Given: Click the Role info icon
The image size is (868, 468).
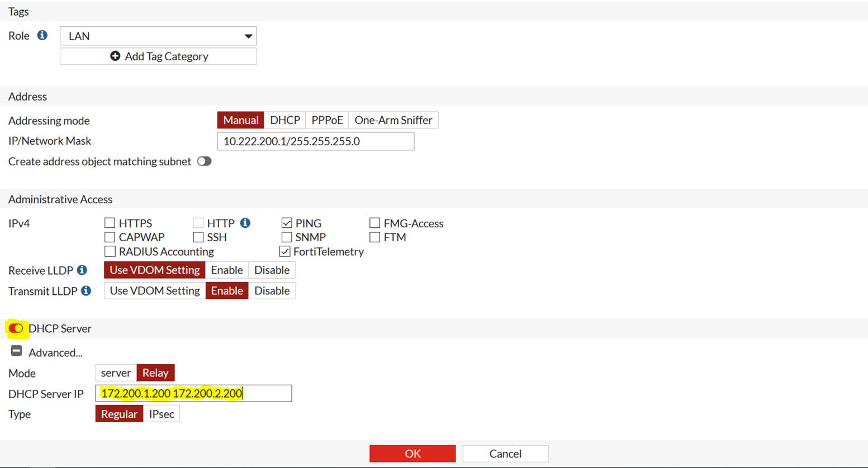Looking at the screenshot, I should (x=42, y=35).
